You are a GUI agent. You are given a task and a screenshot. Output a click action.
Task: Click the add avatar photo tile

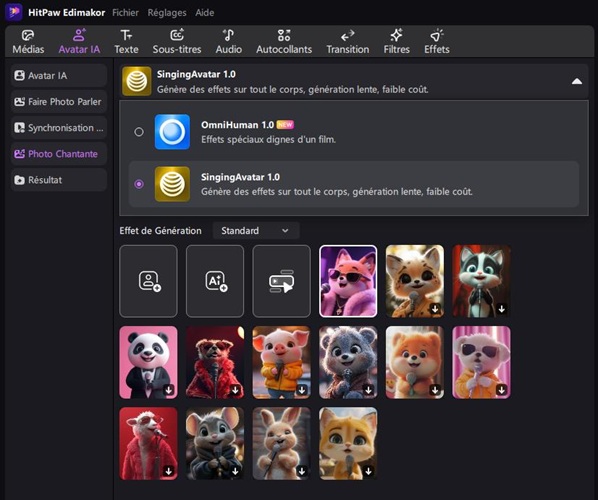[148, 281]
